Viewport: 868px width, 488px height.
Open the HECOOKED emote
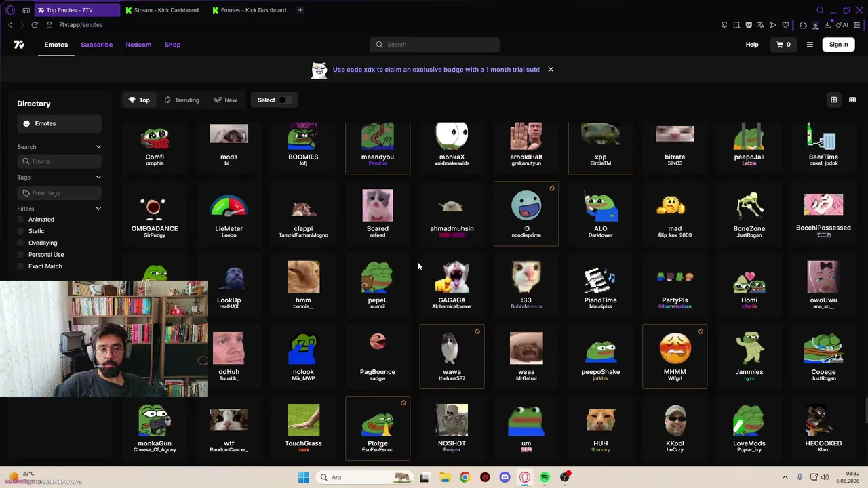(823, 428)
